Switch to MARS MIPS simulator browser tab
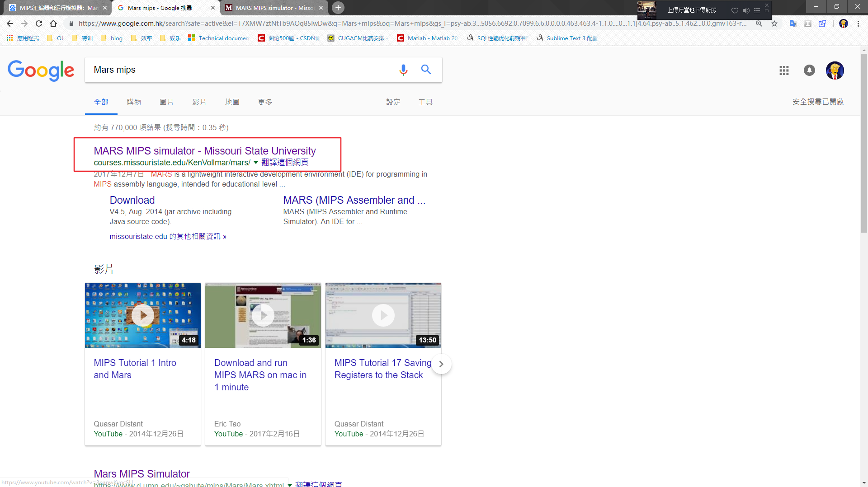 (274, 8)
